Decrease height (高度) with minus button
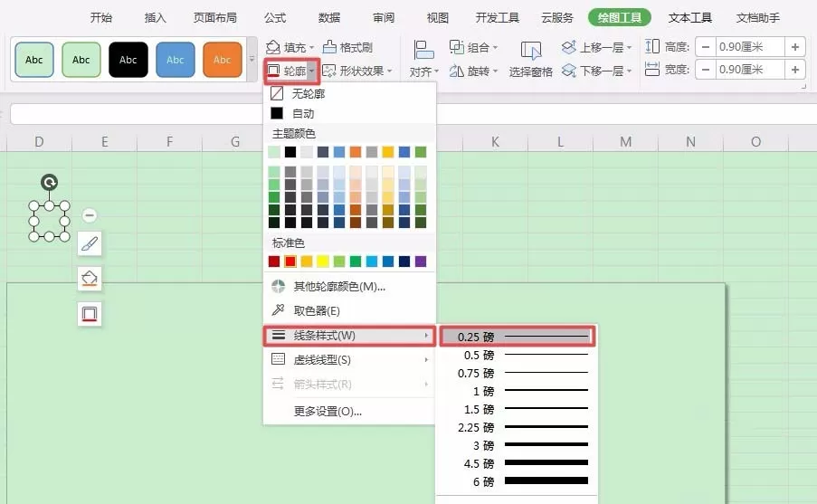The height and width of the screenshot is (504, 817). (706, 47)
